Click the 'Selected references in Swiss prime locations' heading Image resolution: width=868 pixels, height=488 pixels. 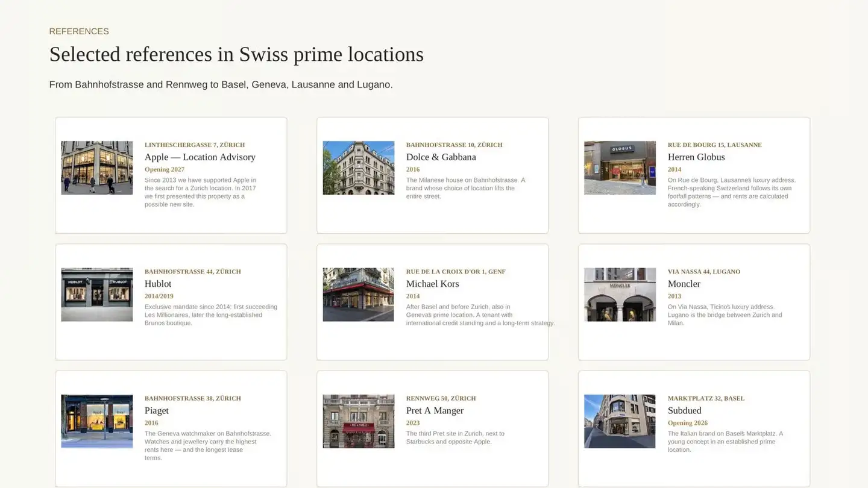(x=236, y=54)
